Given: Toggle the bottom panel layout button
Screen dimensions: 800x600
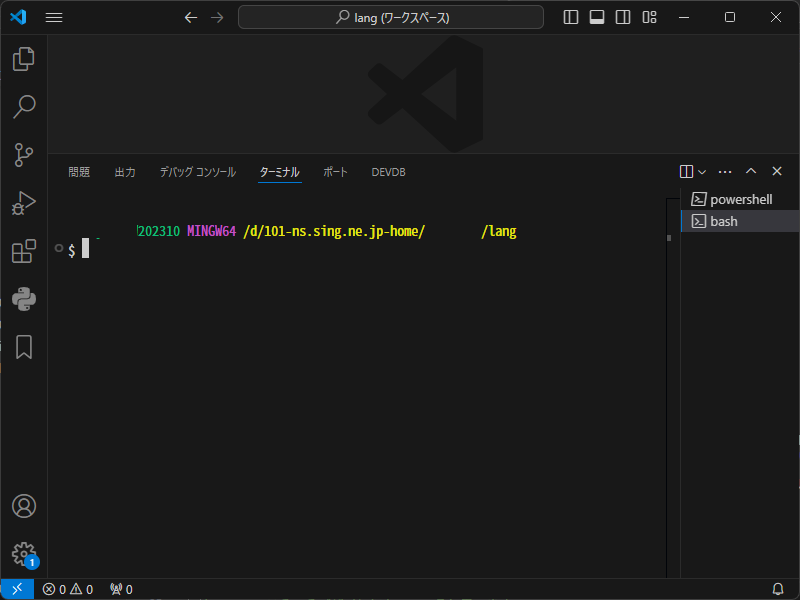Looking at the screenshot, I should (x=596, y=17).
